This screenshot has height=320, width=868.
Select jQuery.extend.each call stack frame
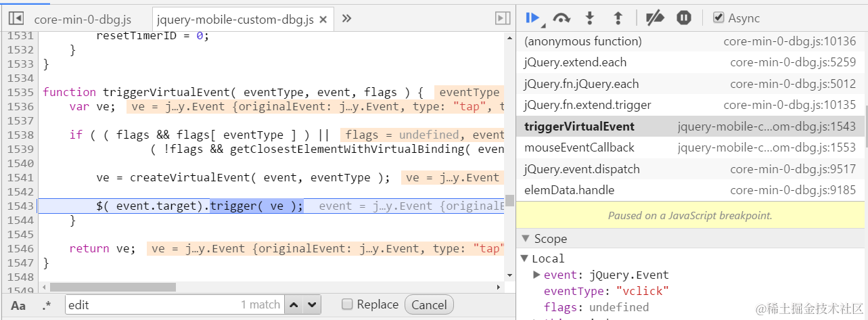pyautogui.click(x=690, y=62)
